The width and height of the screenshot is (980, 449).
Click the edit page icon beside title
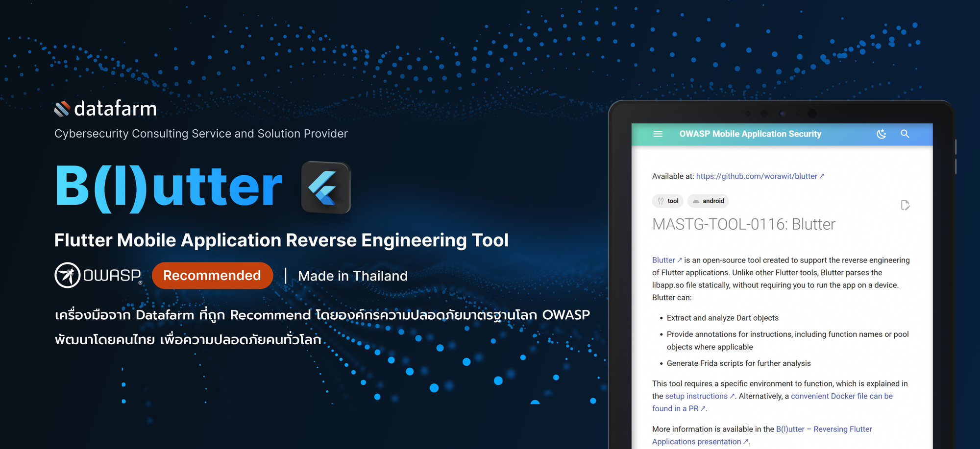point(905,205)
